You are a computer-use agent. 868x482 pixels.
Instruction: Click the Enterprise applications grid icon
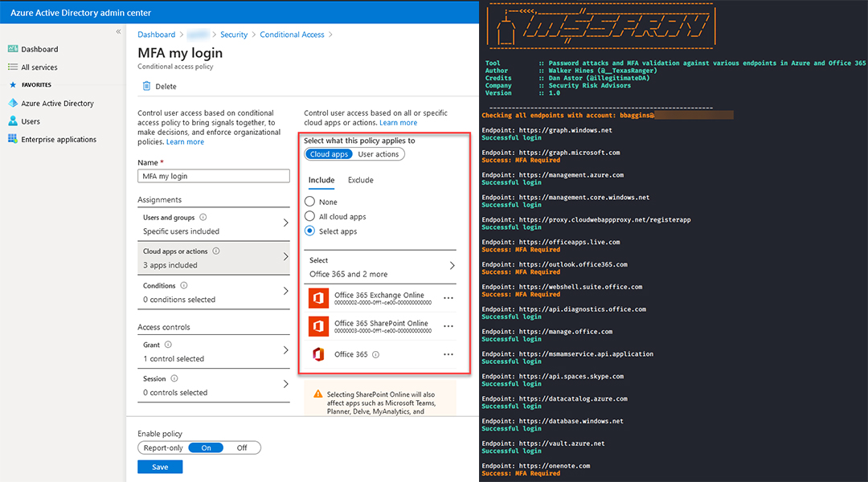click(13, 140)
